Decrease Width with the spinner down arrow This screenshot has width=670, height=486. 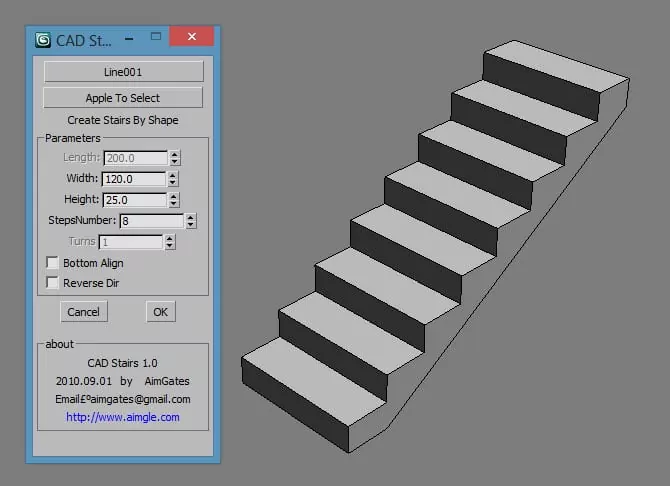173,183
